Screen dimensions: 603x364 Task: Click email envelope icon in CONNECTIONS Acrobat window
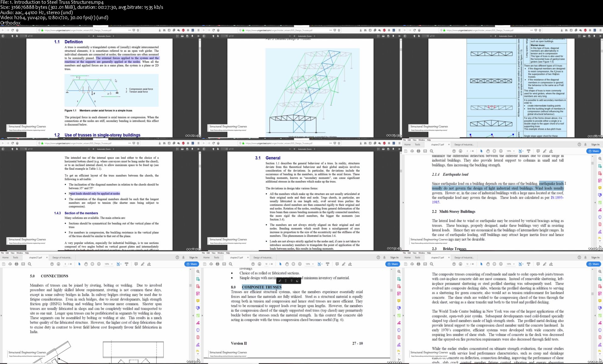(23, 264)
